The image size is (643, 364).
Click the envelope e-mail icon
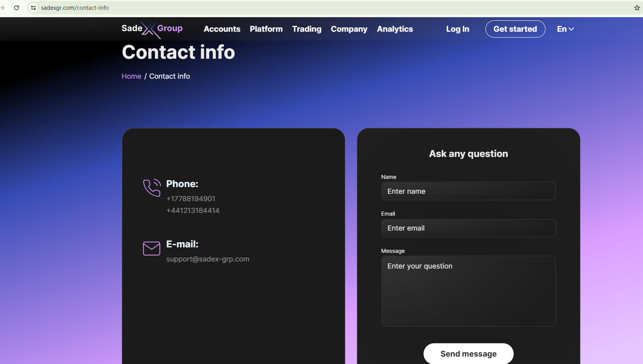(x=152, y=248)
